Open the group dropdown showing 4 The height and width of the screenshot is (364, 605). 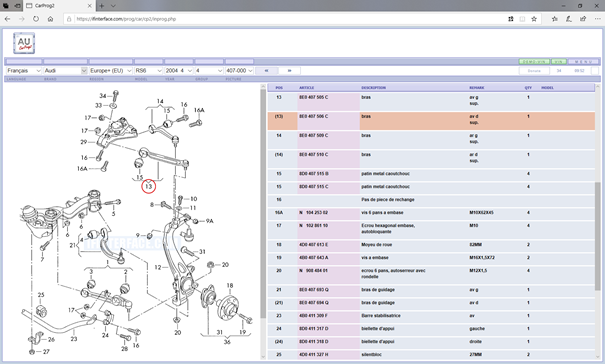pos(209,71)
